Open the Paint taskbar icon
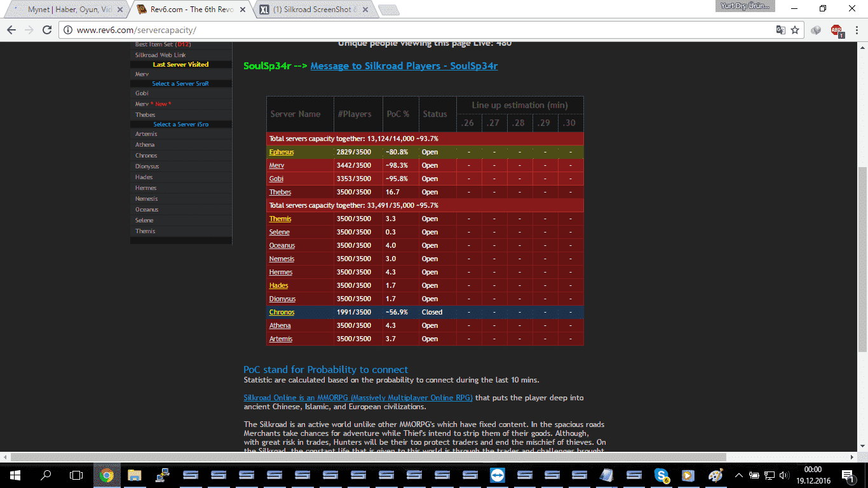 [715, 475]
